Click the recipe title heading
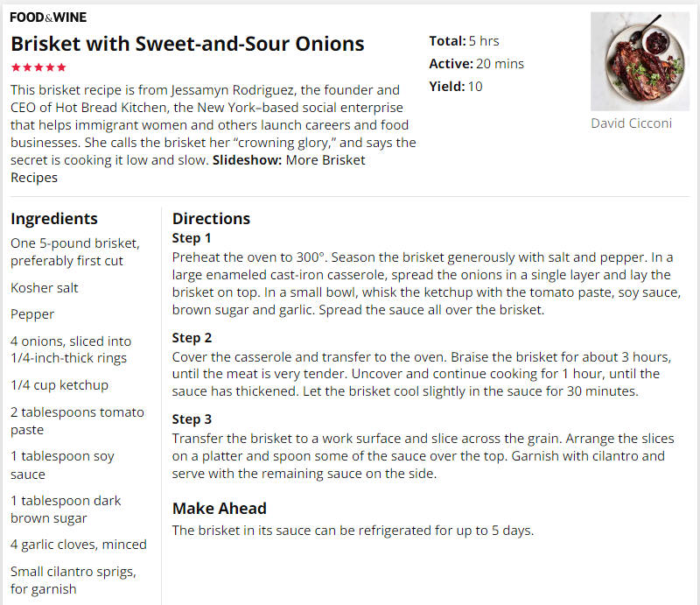 (187, 44)
